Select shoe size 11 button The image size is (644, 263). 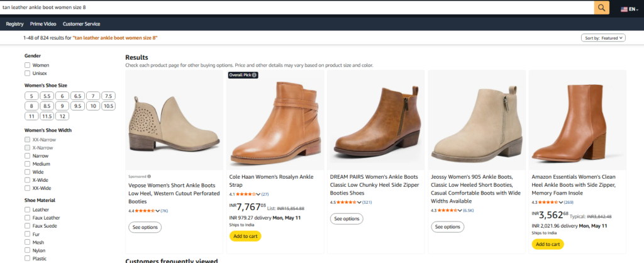pyautogui.click(x=31, y=116)
